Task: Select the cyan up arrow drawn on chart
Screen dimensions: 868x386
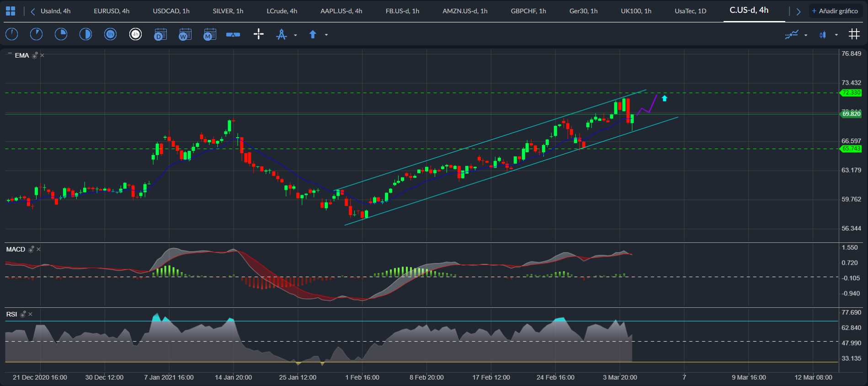Action: tap(665, 98)
